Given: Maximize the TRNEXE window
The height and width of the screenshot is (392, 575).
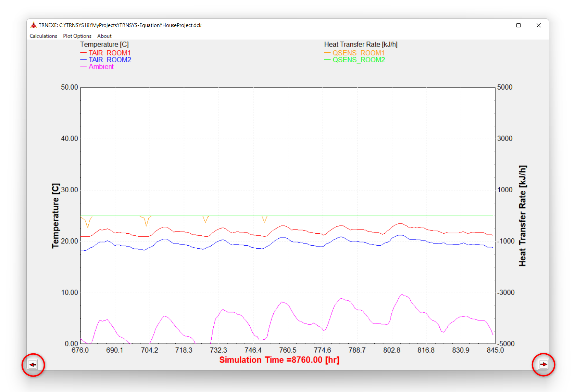Looking at the screenshot, I should click(x=518, y=25).
